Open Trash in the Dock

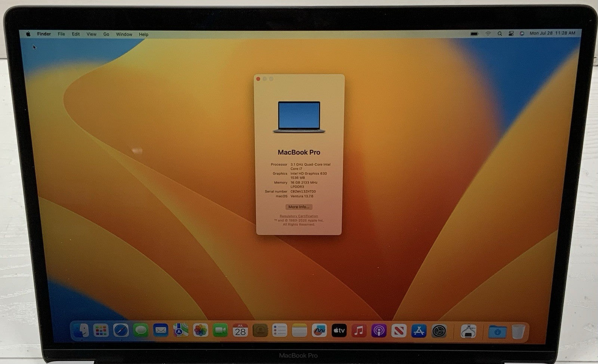pos(518,331)
